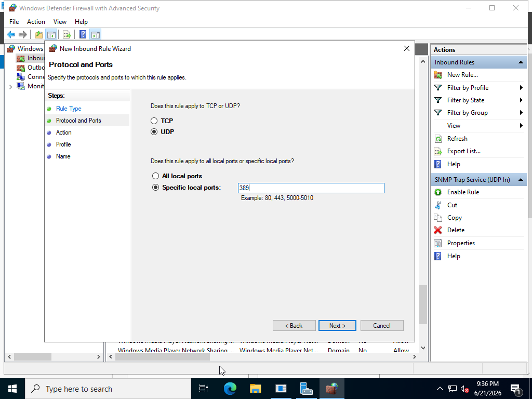532x399 pixels.
Task: Expand the View submenu arrow
Action: click(x=521, y=126)
